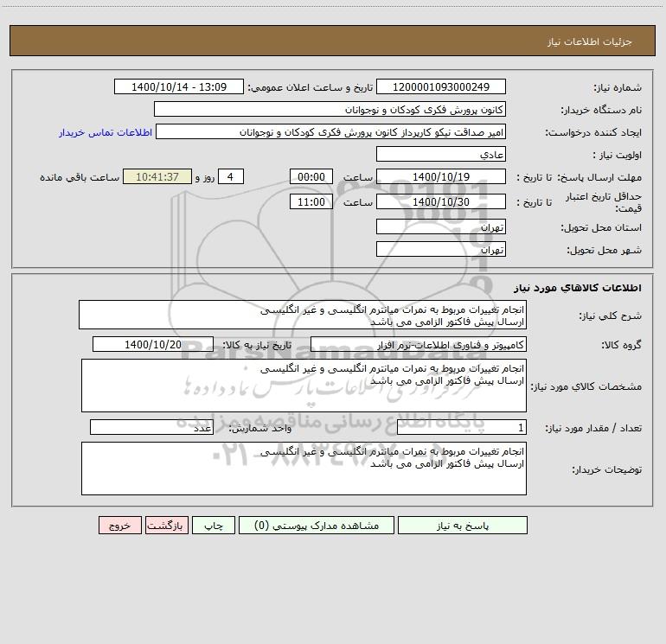Click price validity time field 11:00
This screenshot has width=666, height=644.
click(x=311, y=201)
